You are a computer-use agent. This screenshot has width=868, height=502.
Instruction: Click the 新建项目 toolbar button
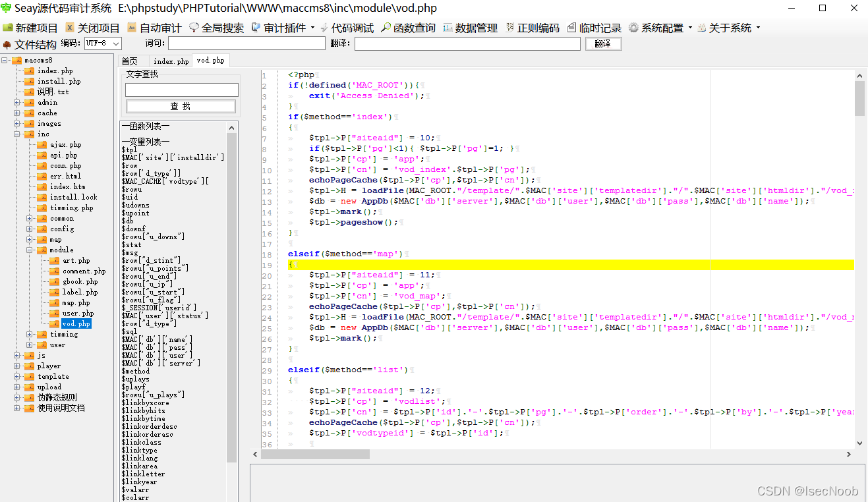tap(30, 28)
